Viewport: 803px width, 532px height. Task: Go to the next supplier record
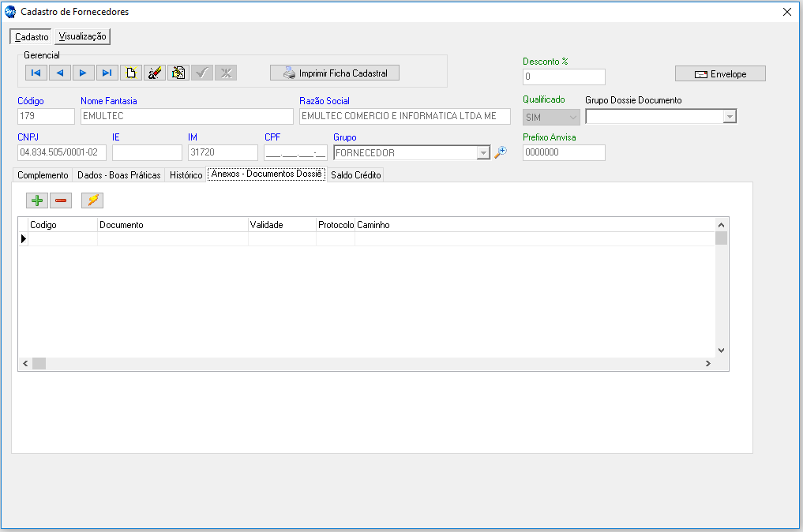83,73
